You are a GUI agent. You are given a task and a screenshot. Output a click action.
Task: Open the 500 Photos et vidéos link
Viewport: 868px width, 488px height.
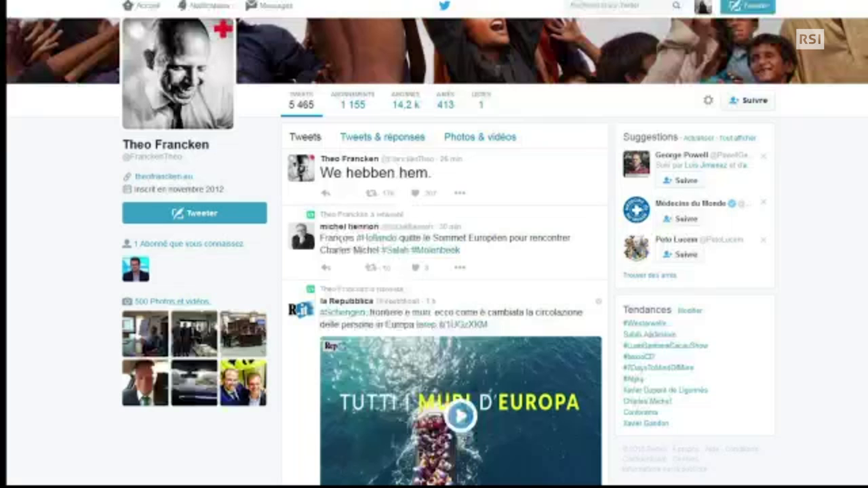pos(173,301)
